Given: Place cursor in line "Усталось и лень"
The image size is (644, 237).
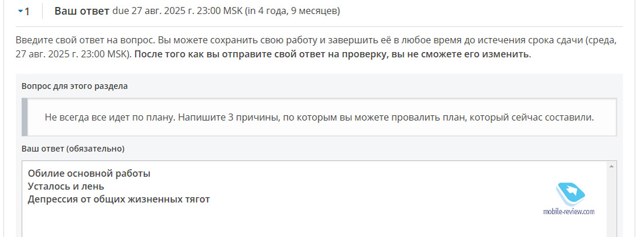Looking at the screenshot, I should point(66,187).
